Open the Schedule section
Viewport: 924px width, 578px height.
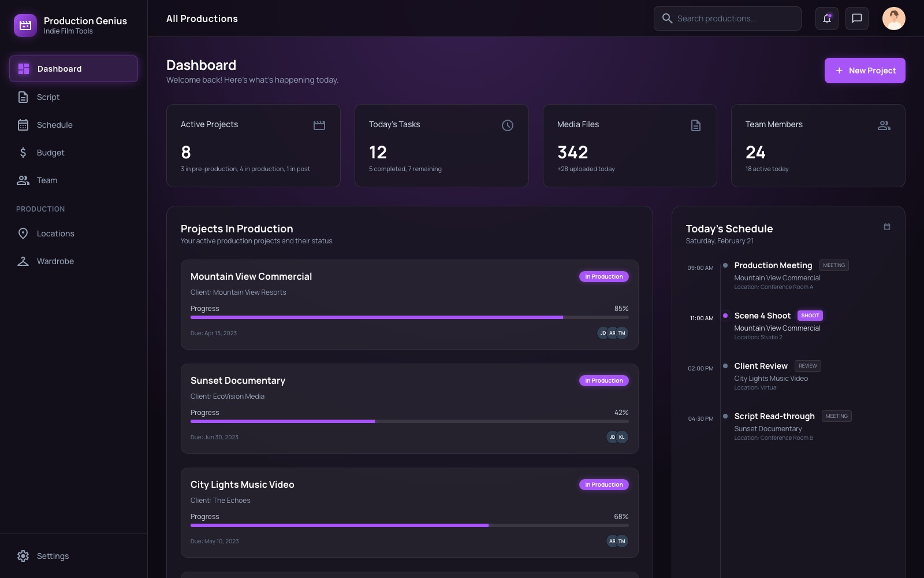pos(73,125)
